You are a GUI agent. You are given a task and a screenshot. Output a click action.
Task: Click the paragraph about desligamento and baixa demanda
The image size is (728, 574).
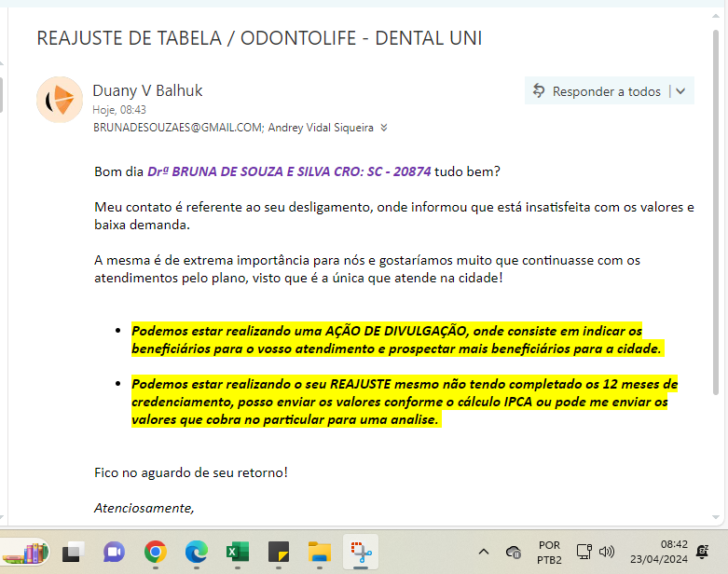click(x=394, y=216)
